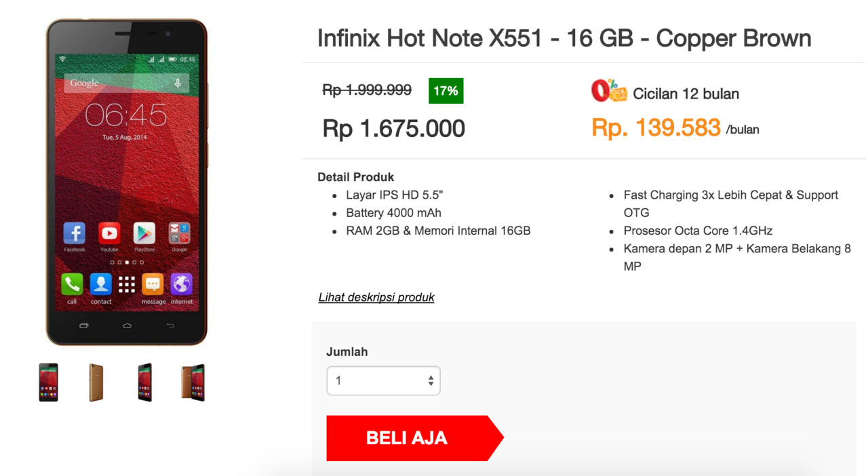Select the third angled side-view thumbnail
This screenshot has width=868, height=476.
click(144, 382)
